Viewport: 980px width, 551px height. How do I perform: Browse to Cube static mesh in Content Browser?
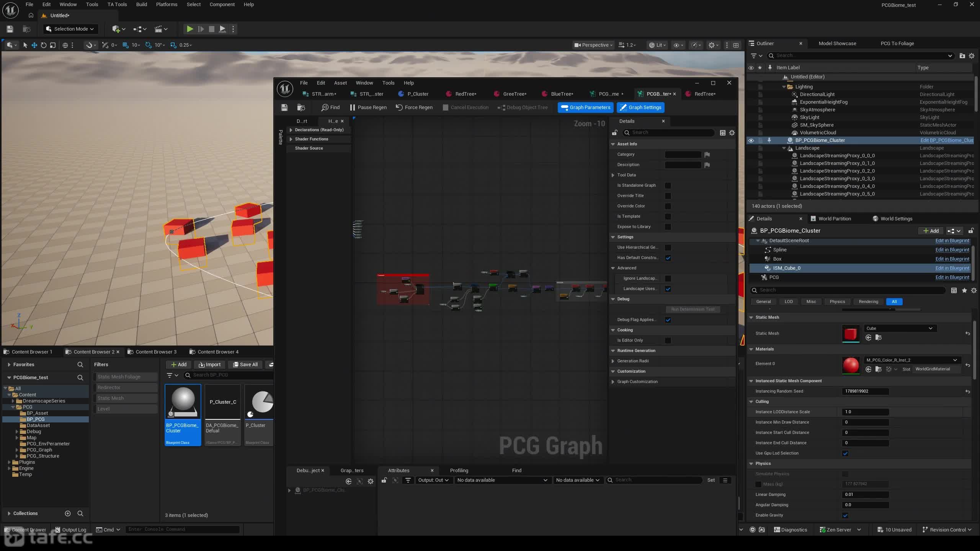tap(878, 337)
